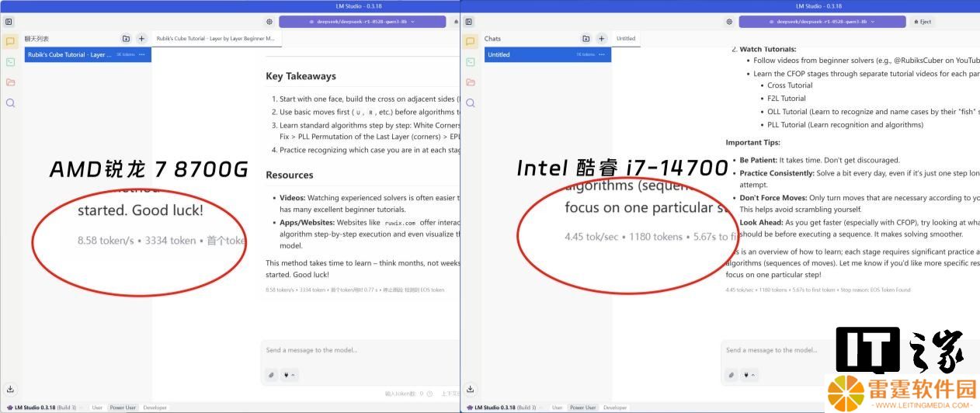980x413 pixels.
Task: Create new chat folder in right window
Action: [x=586, y=38]
